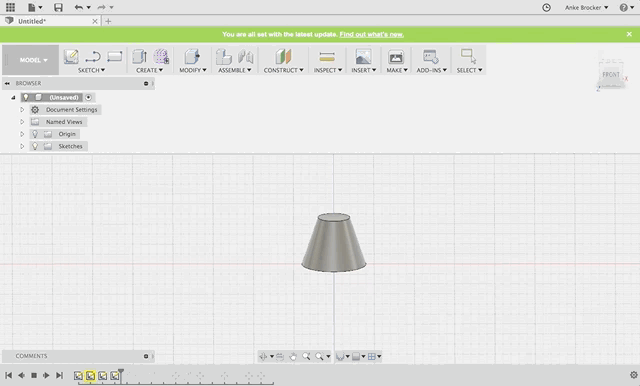640x386 pixels.
Task: Select the Insert image tool
Action: click(363, 56)
